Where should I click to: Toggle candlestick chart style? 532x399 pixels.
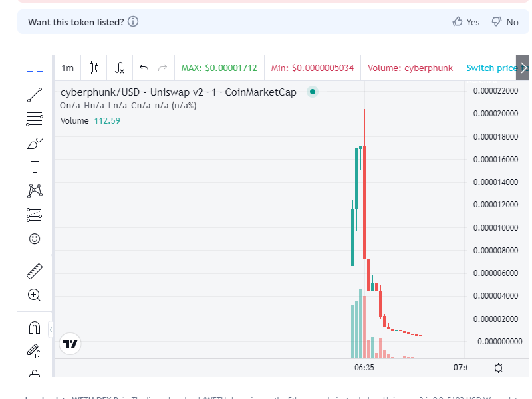pos(93,67)
